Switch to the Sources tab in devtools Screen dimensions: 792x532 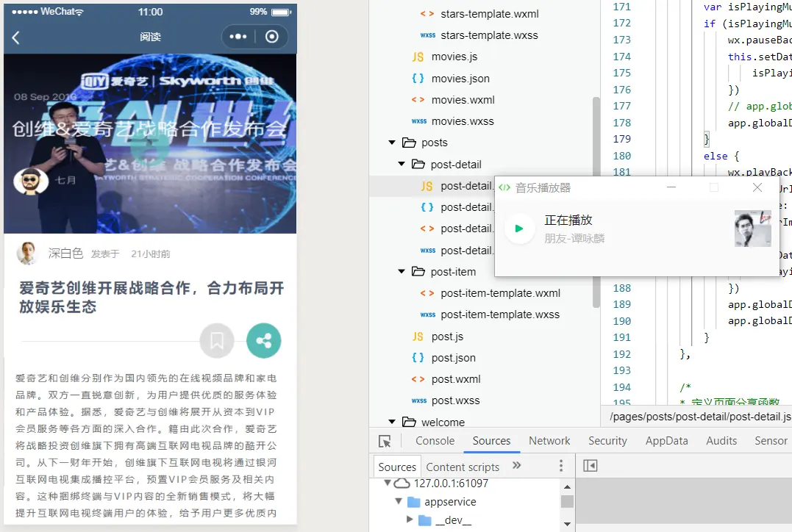pos(491,441)
